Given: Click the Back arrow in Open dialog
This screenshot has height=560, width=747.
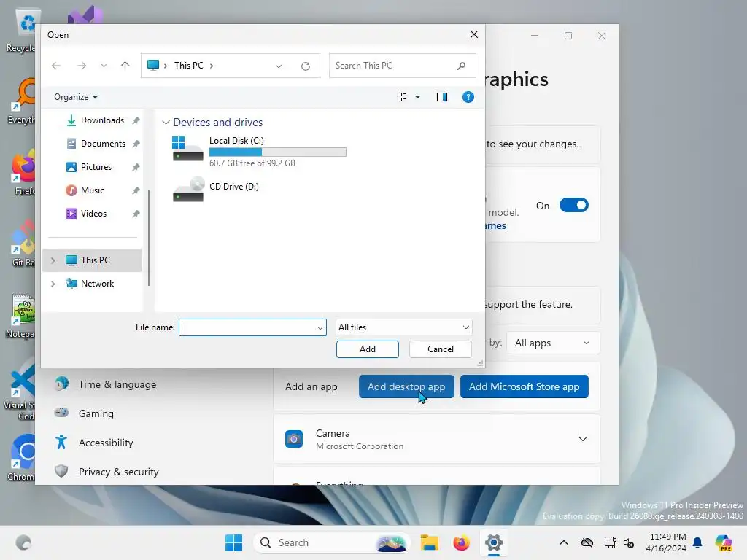Looking at the screenshot, I should 56,66.
